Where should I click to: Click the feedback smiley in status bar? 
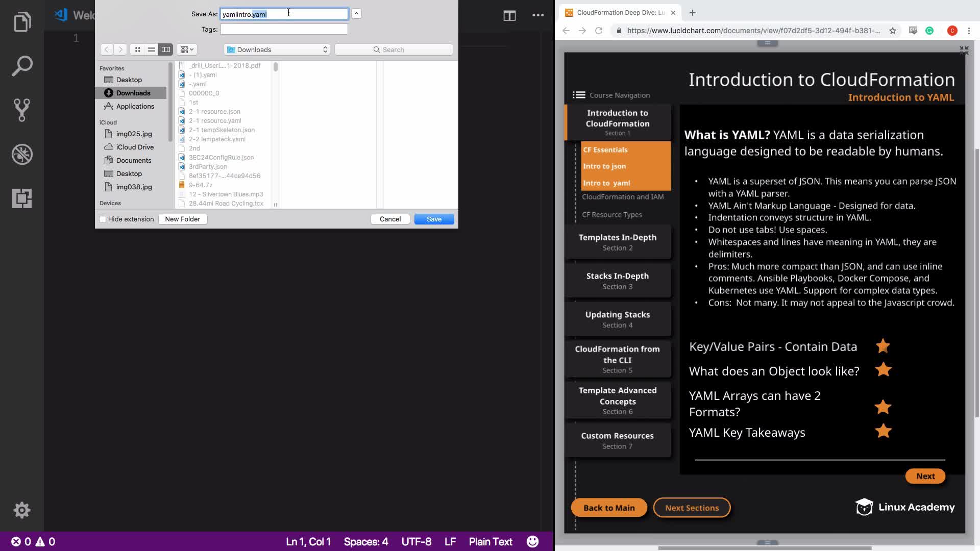[x=532, y=541]
